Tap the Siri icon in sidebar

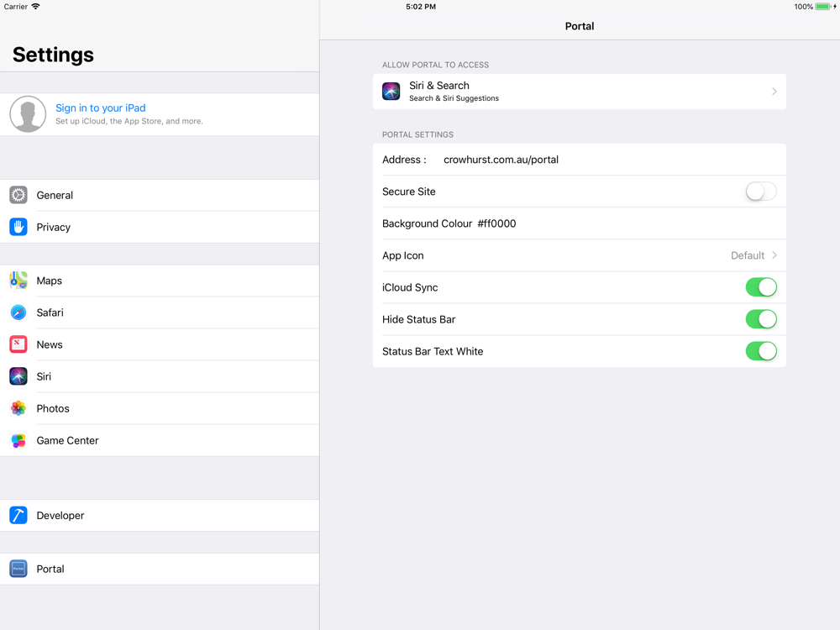click(18, 376)
